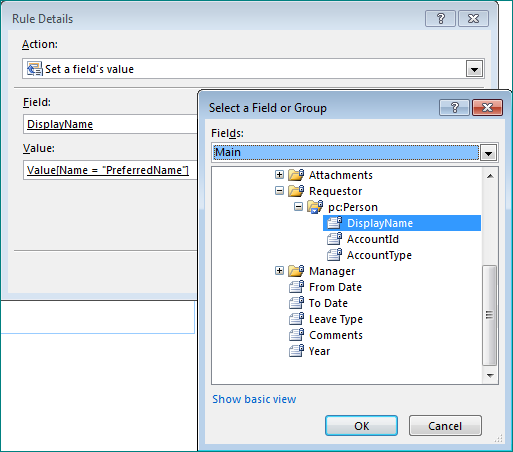Select the pc:Person tree item
513x452 pixels.
point(353,207)
